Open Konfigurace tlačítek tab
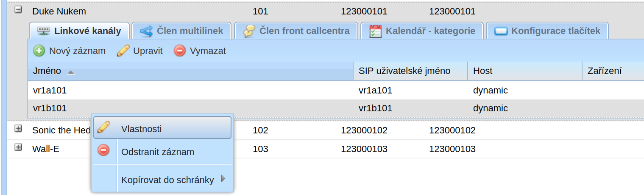 tap(547, 31)
